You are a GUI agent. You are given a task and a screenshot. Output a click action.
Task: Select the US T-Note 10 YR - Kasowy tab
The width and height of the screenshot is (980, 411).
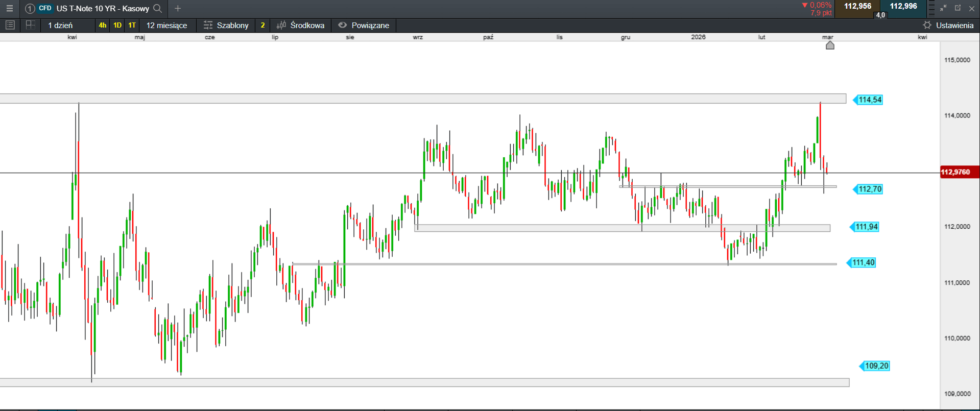click(102, 8)
